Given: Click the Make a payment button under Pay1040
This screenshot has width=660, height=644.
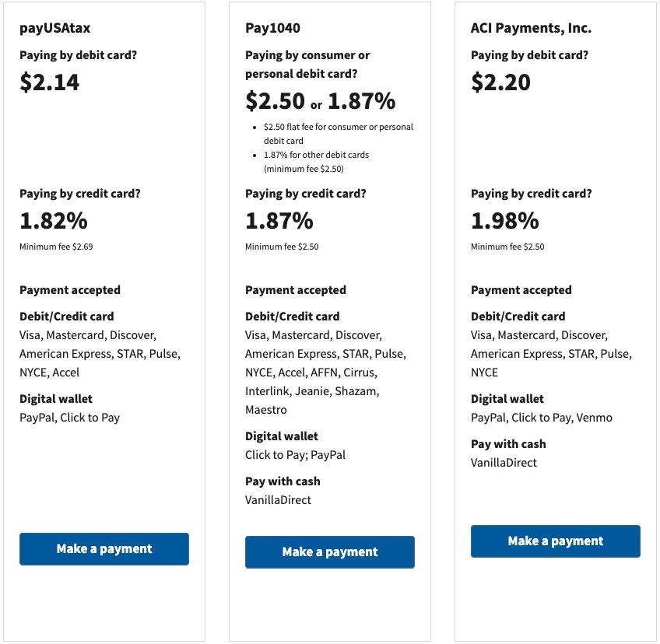Looking at the screenshot, I should tap(329, 552).
